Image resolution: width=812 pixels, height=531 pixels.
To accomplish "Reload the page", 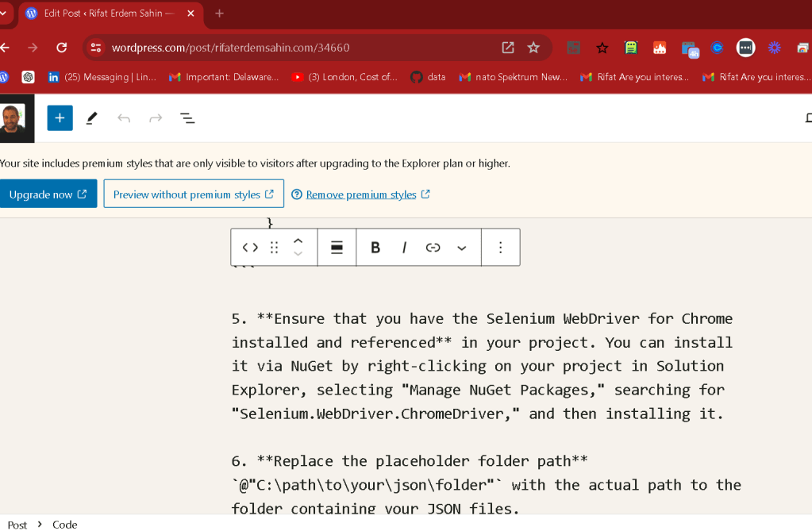I will (62, 48).
